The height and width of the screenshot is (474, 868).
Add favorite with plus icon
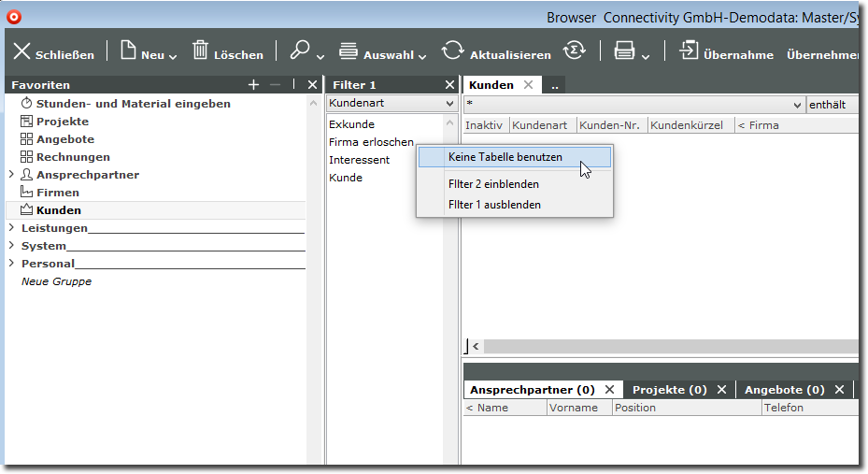pyautogui.click(x=253, y=85)
